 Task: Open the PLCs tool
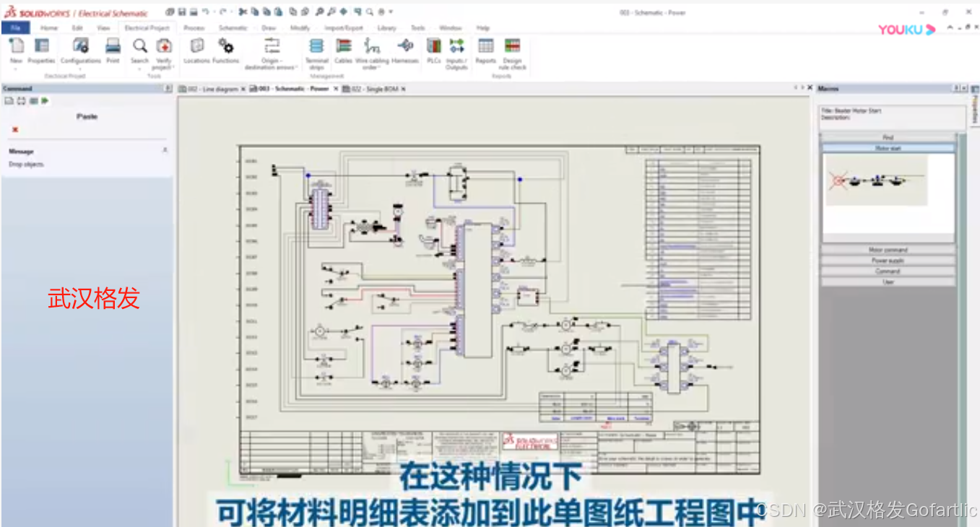(433, 45)
